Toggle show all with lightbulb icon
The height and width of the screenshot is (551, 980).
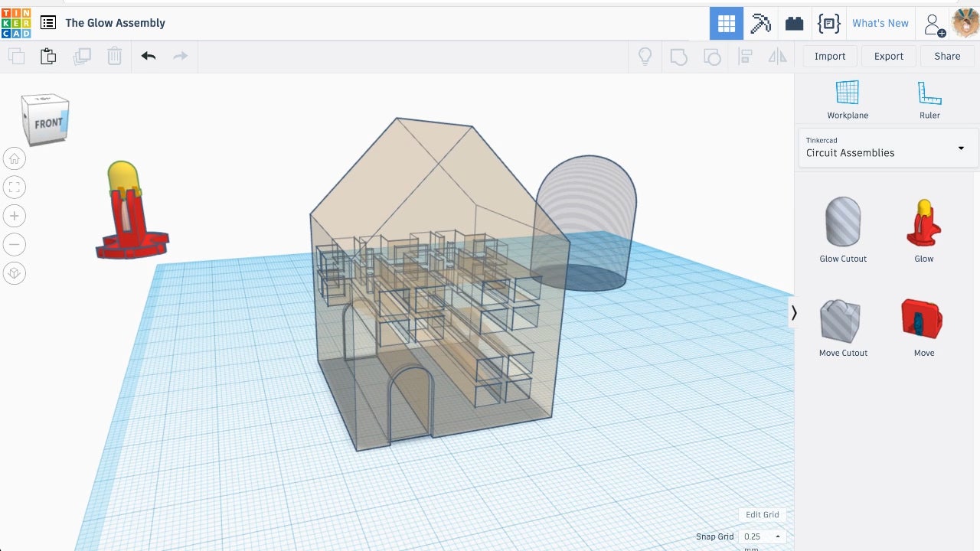click(x=645, y=56)
